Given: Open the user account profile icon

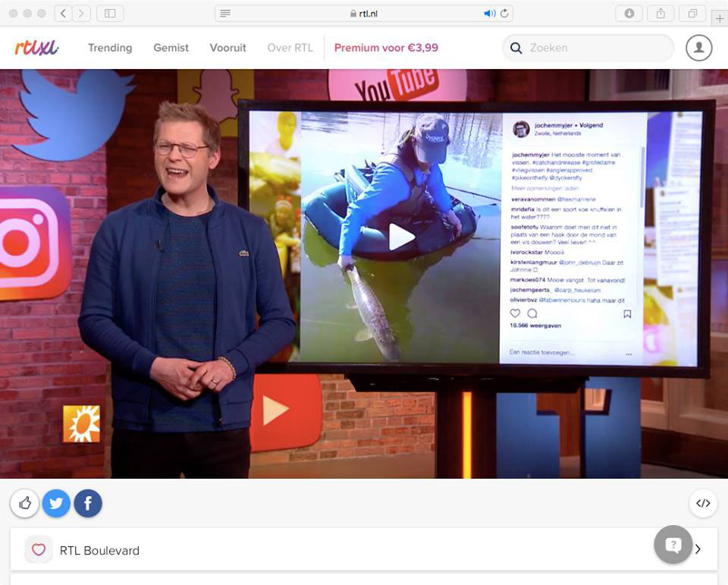Looking at the screenshot, I should pyautogui.click(x=698, y=48).
